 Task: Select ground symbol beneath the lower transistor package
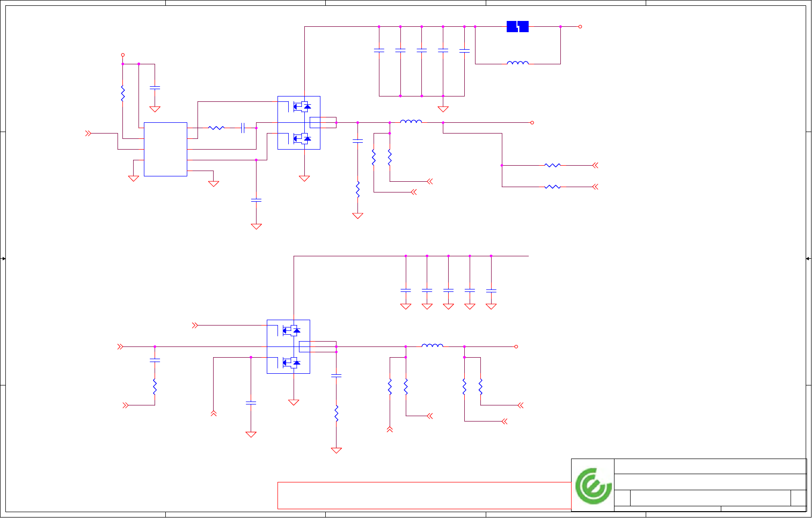294,403
